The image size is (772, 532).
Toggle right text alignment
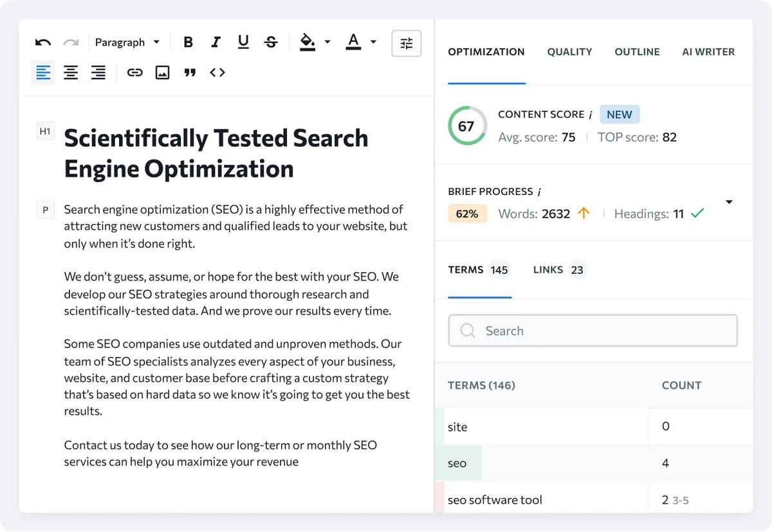tap(98, 72)
